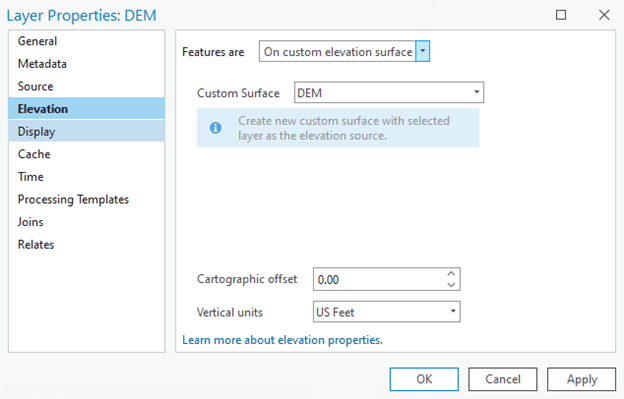The image size is (624, 399).
Task: Increase Cartographic offset with up arrow
Action: 451,274
